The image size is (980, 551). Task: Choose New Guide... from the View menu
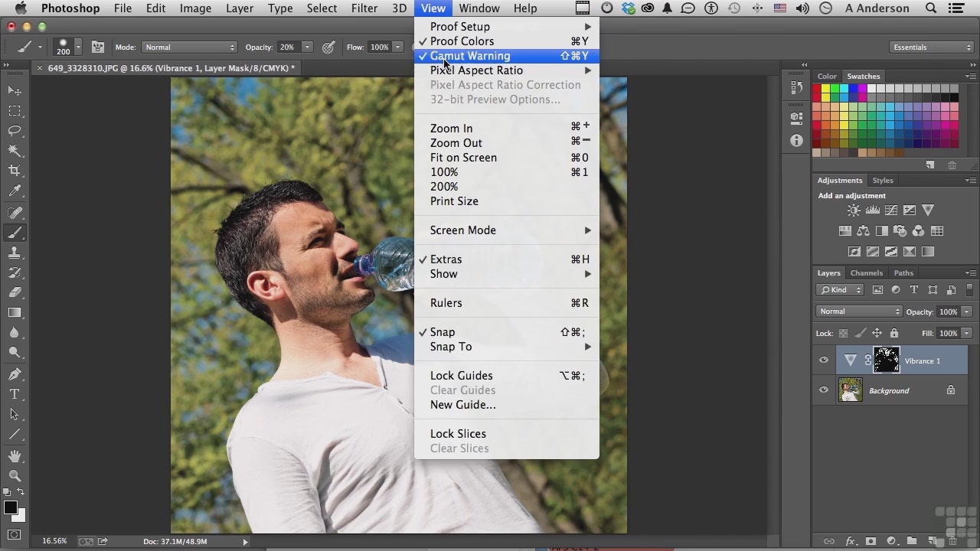(x=506, y=405)
